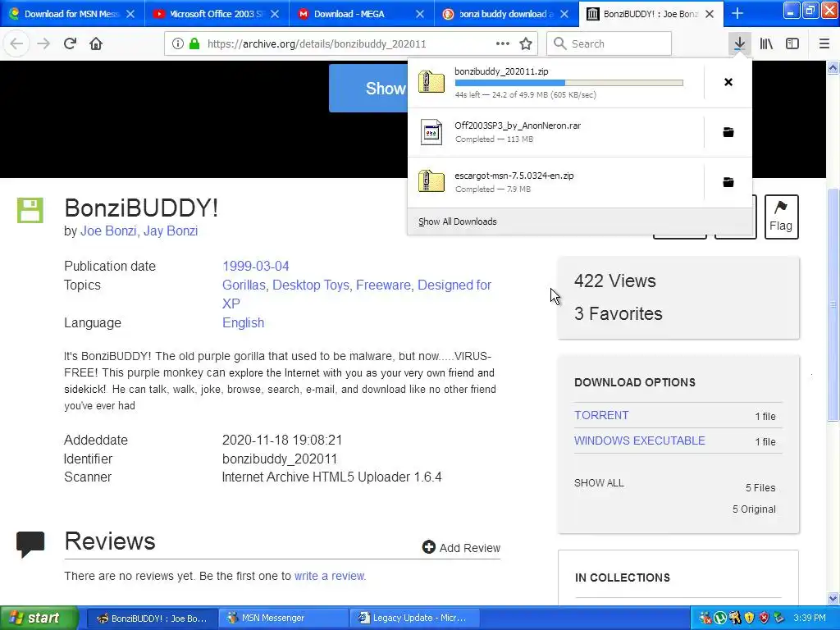Click the Off2003SP3 rar file icon
The height and width of the screenshot is (630, 840).
click(x=431, y=132)
